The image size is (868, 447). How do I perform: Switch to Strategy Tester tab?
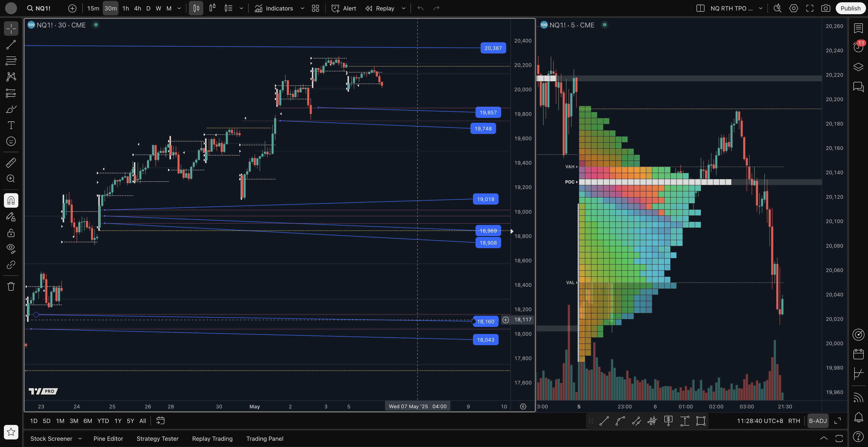pos(157,439)
